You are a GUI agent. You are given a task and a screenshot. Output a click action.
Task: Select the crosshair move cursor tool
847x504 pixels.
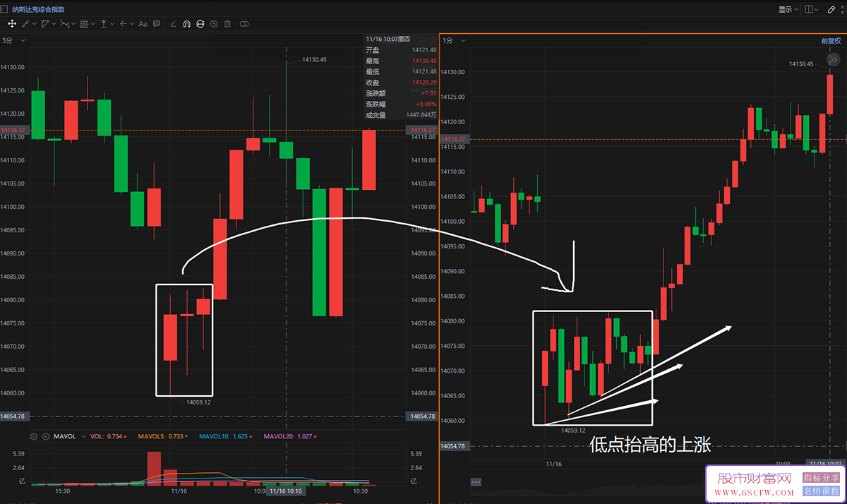click(x=12, y=24)
